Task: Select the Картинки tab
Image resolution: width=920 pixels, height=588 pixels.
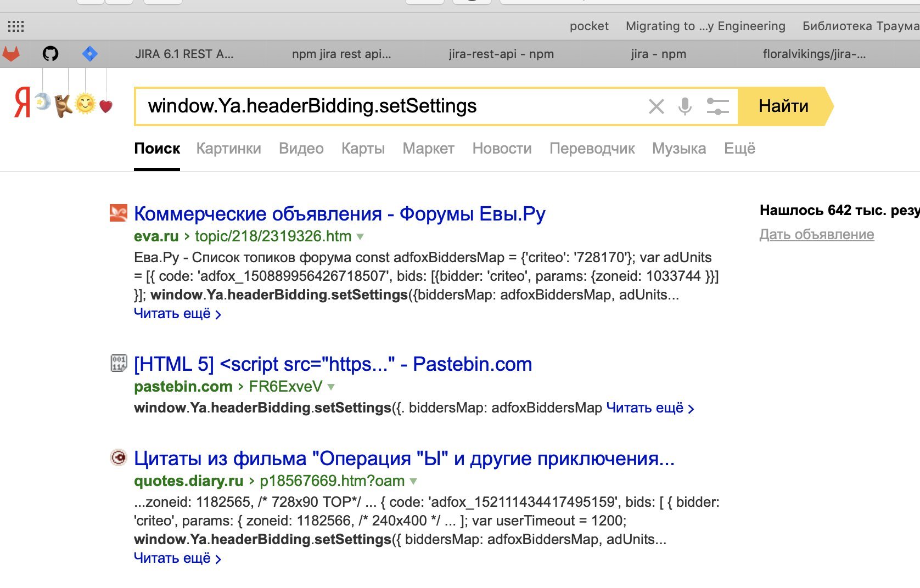Action: 229,149
